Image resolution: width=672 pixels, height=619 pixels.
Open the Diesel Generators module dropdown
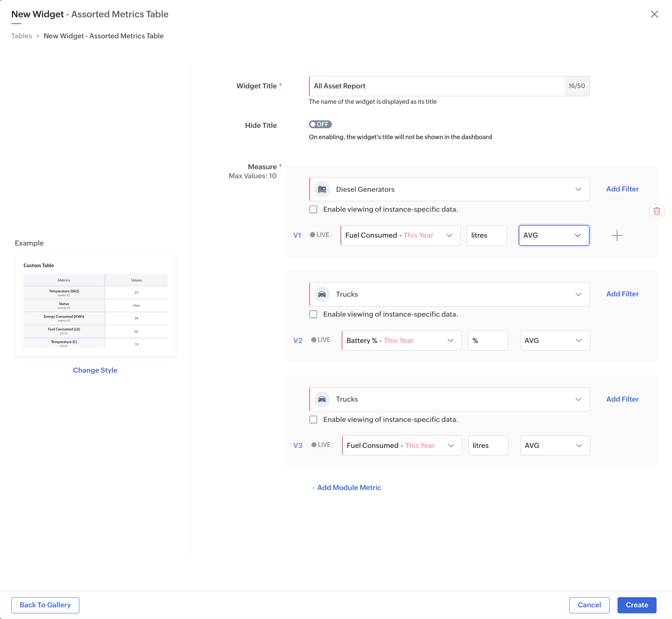pyautogui.click(x=578, y=189)
